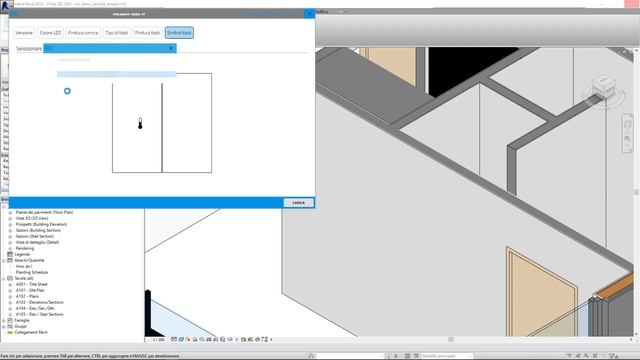Switch to the Finitura cornice tab
The height and width of the screenshot is (360, 640).
[x=83, y=33]
